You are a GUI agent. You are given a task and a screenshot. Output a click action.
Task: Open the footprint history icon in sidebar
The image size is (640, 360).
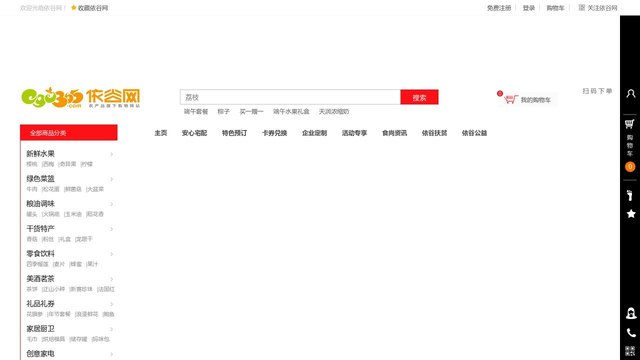(630, 195)
